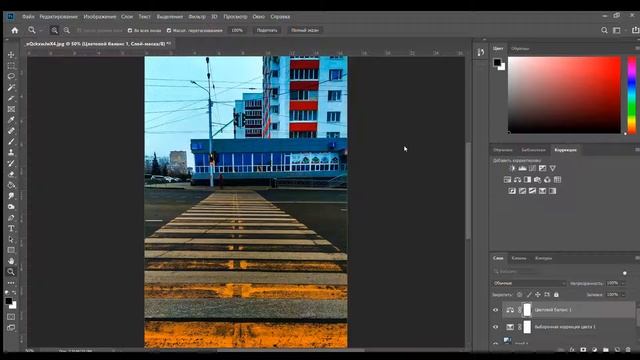Screen dimensions: 640x360
Task: Toggle Lock all for selected layer
Action: tap(556, 295)
